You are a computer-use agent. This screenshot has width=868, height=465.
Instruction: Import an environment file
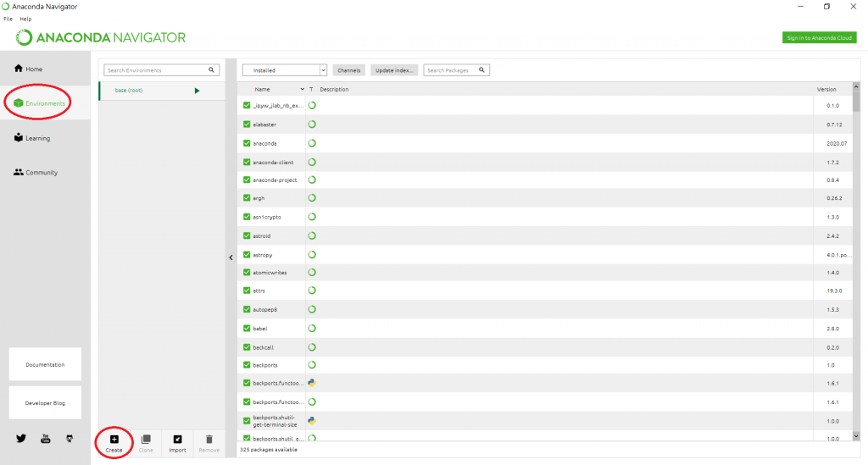(x=177, y=444)
